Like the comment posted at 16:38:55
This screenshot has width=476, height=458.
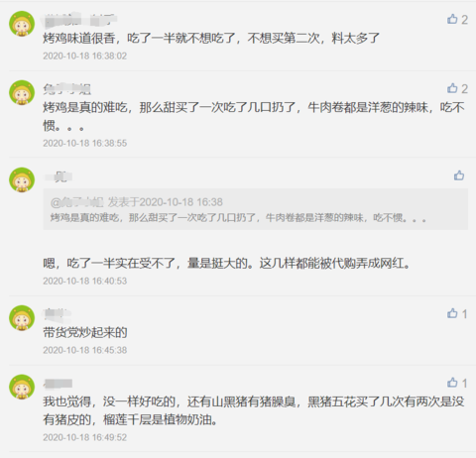click(452, 88)
